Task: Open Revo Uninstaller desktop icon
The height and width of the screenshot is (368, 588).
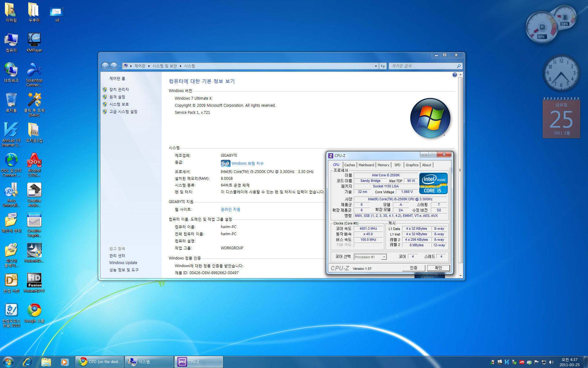Action: pos(11,195)
